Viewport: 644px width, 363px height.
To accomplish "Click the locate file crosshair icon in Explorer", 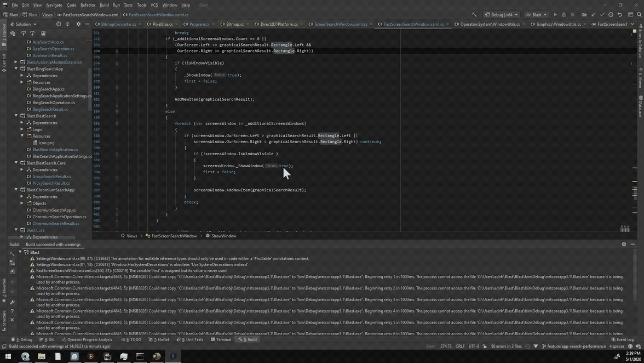I will pyautogui.click(x=59, y=24).
